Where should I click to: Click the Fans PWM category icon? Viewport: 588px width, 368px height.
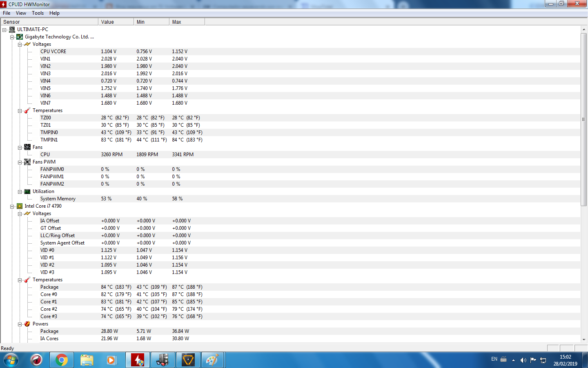click(27, 162)
